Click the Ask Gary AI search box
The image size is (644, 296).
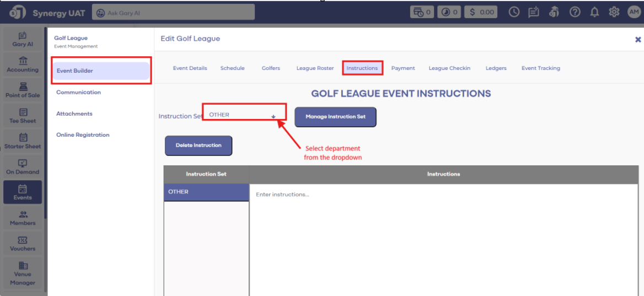coord(173,13)
